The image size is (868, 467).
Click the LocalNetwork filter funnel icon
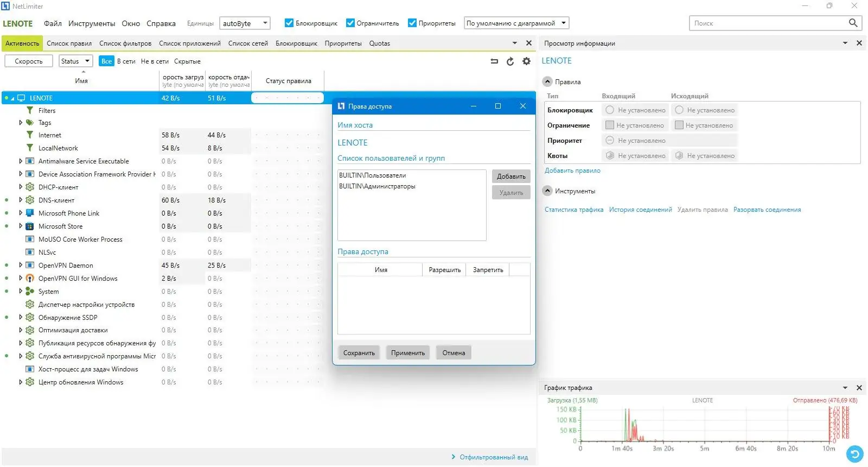[x=30, y=148]
